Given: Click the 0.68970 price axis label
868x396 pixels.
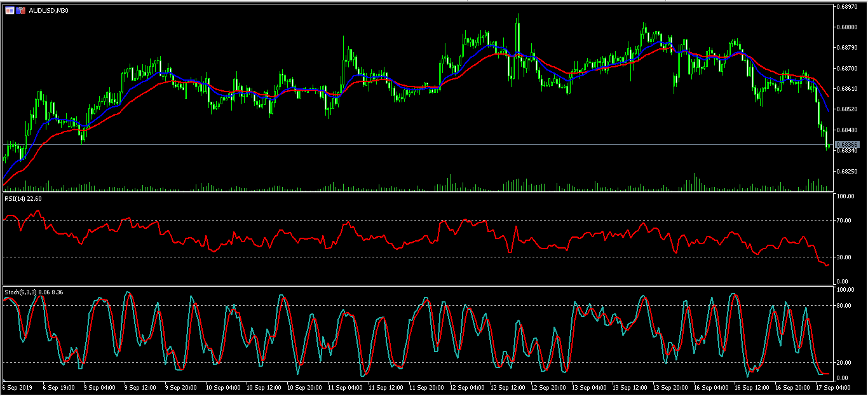Looking at the screenshot, I should pos(848,6).
